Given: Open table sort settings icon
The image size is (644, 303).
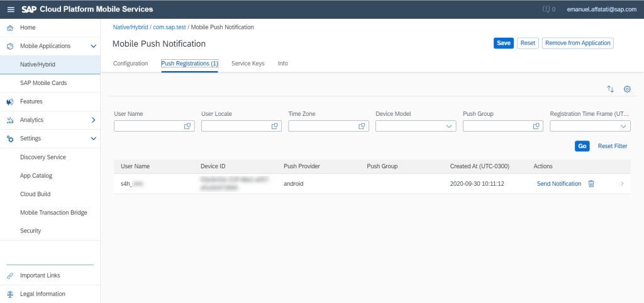Looking at the screenshot, I should click(610, 89).
